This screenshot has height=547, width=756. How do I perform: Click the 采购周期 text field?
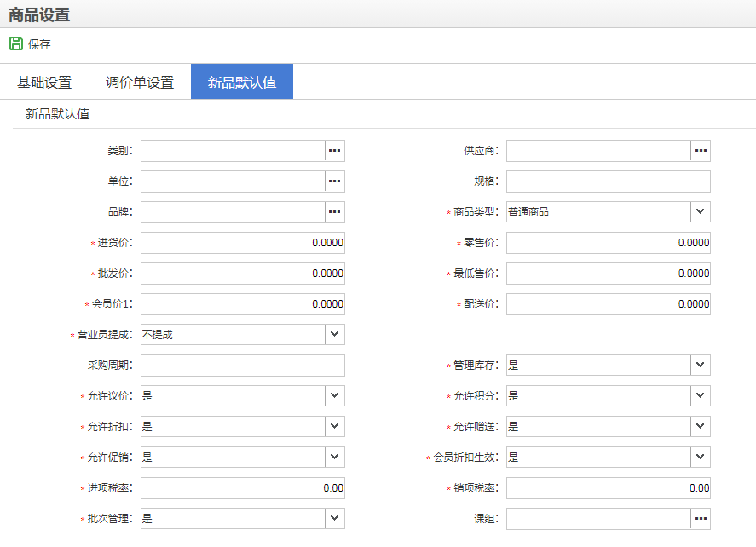[242, 366]
